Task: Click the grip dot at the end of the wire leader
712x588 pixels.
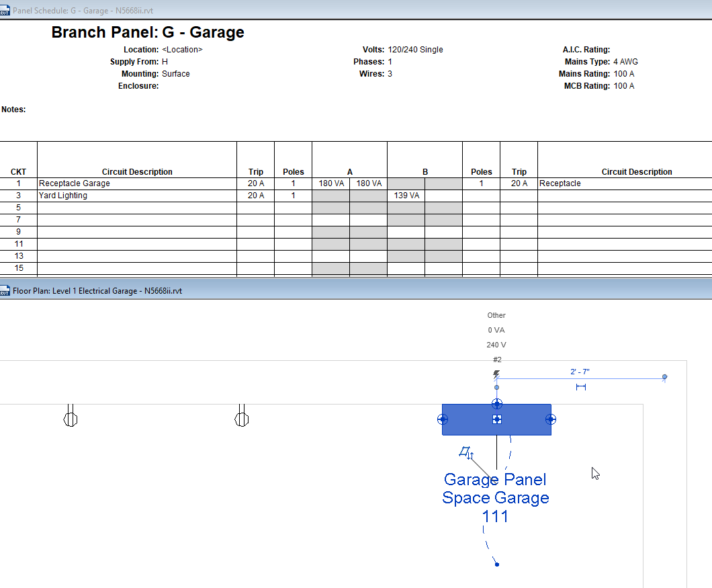Action: (x=496, y=564)
